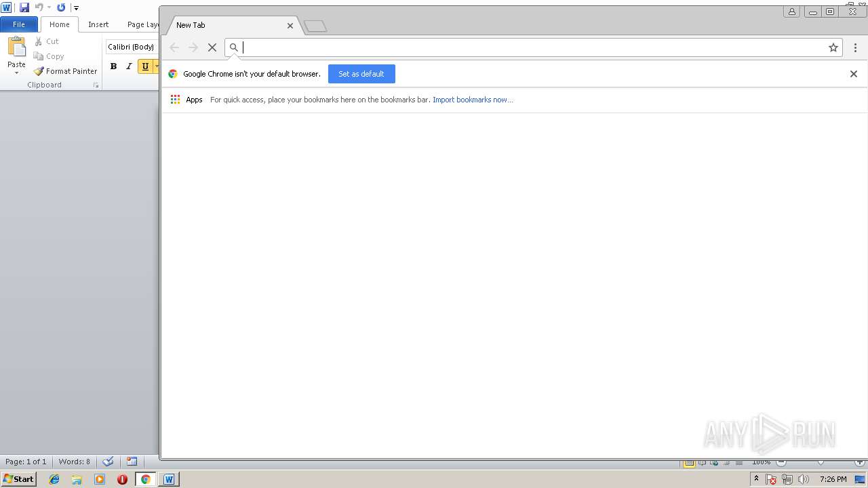Click Chrome's forward arrow
Image resolution: width=868 pixels, height=488 pixels.
coord(193,47)
